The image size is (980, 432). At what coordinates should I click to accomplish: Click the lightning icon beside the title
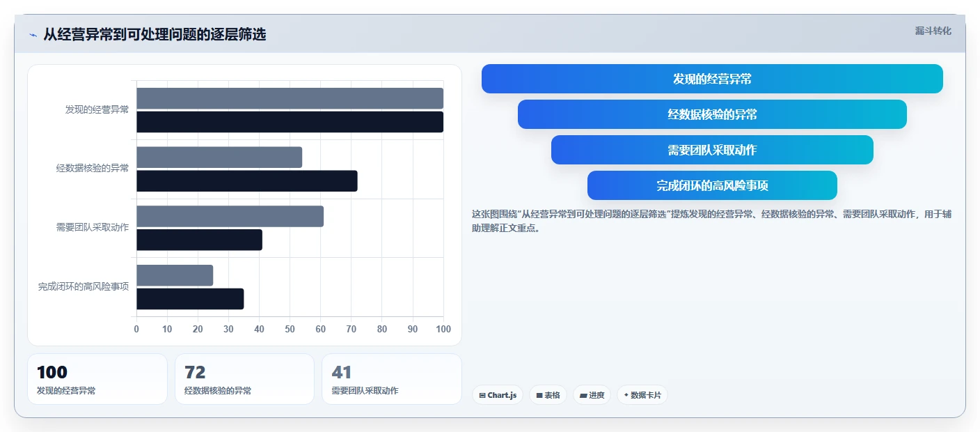33,35
